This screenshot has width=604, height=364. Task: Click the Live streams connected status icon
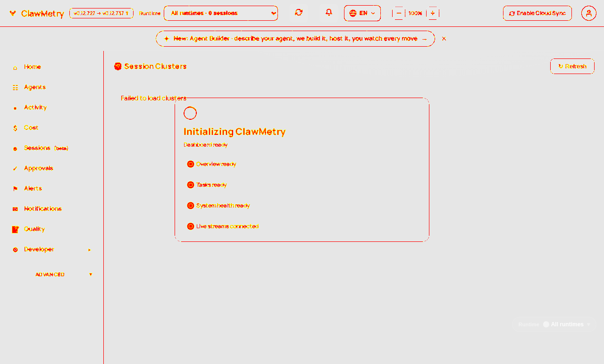point(191,226)
